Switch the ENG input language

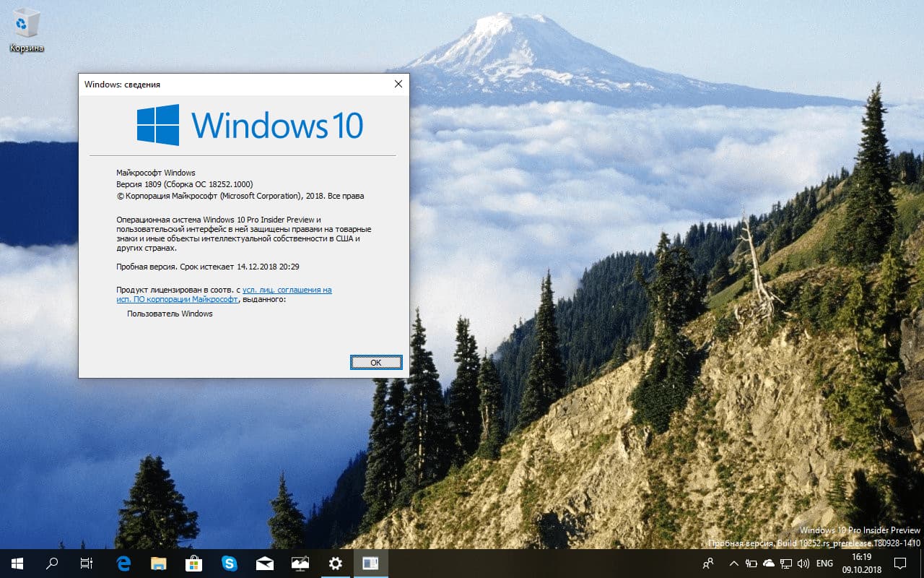pyautogui.click(x=824, y=564)
